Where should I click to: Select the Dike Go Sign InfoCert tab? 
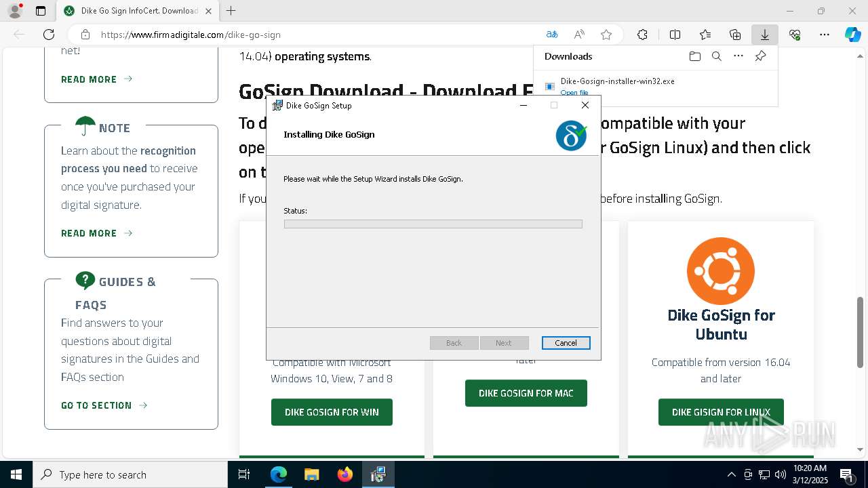(137, 11)
